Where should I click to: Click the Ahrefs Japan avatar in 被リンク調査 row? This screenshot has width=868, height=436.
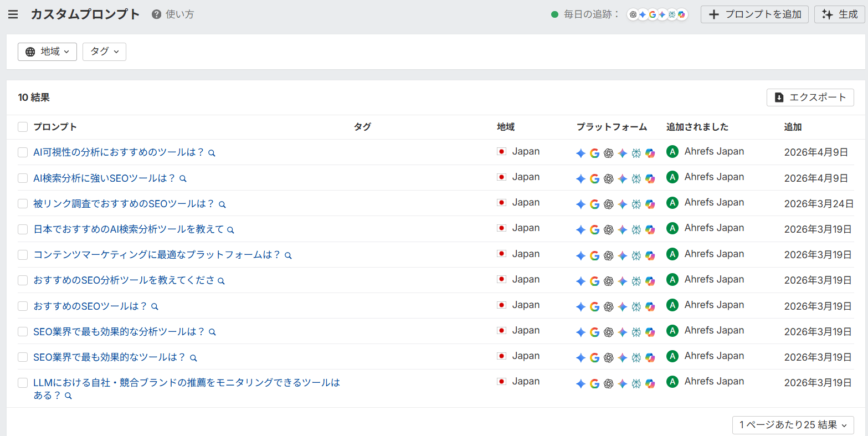pyautogui.click(x=672, y=203)
